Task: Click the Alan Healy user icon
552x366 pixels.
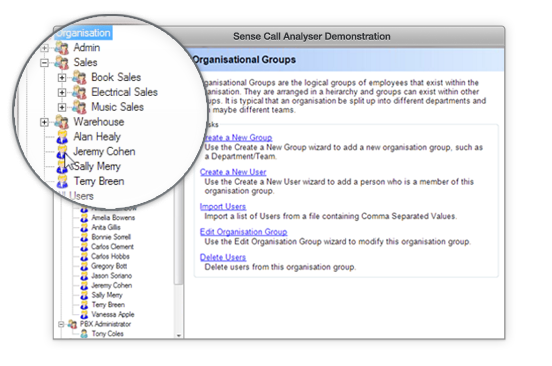Action: point(62,137)
